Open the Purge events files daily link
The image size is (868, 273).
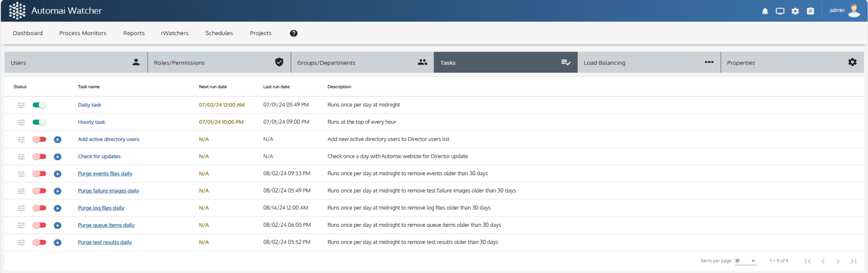click(105, 174)
